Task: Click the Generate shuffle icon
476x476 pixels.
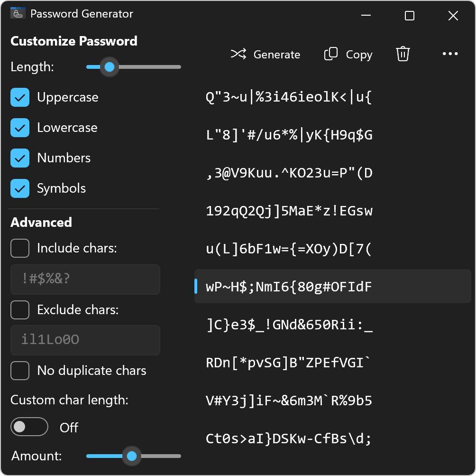Action: [238, 54]
